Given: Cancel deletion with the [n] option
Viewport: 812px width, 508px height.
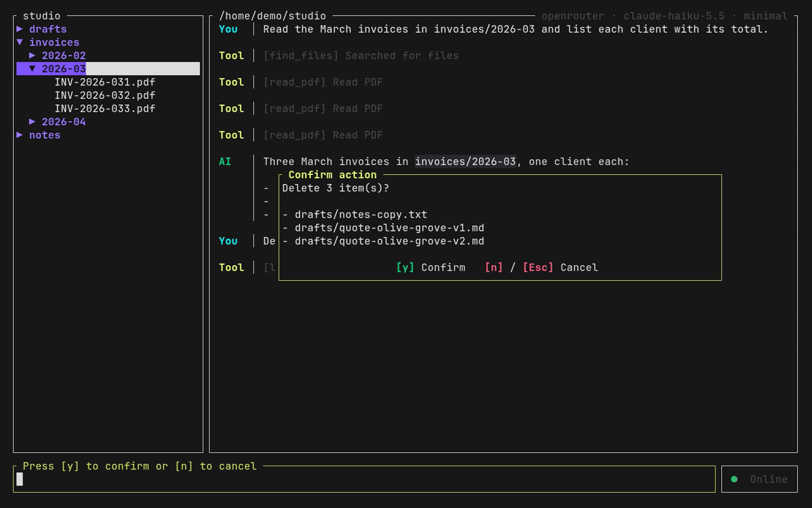Looking at the screenshot, I should coord(493,268).
